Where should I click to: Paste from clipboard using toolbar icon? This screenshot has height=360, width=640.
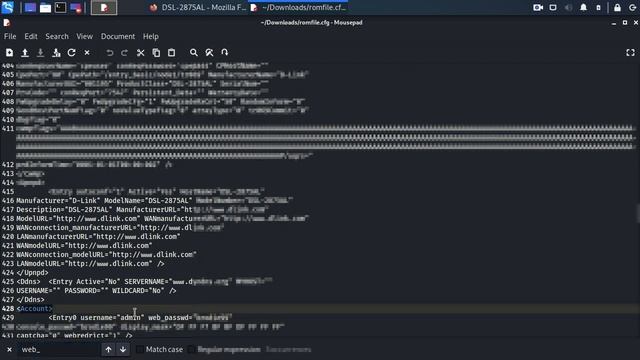(171, 53)
